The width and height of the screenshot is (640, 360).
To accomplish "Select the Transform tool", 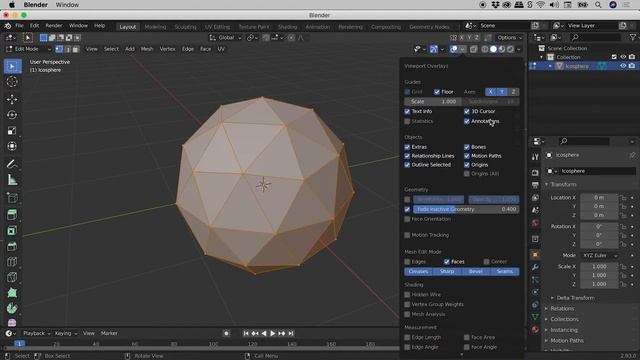I will click(x=12, y=146).
